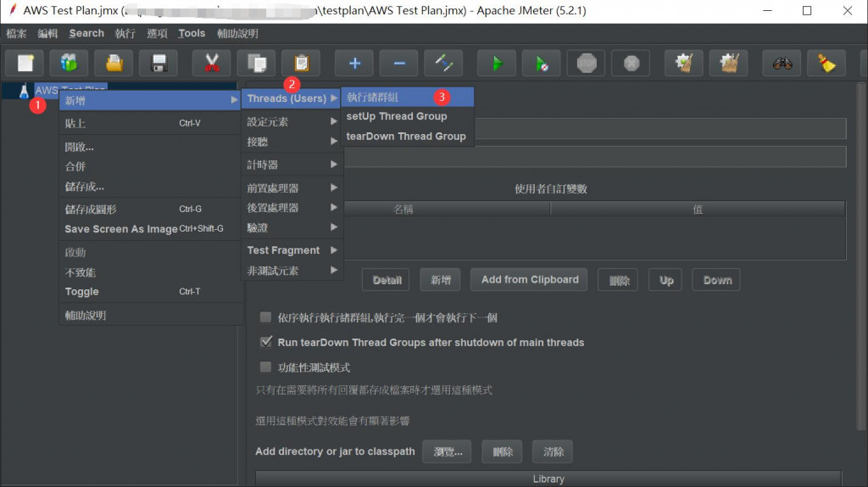This screenshot has height=487, width=868.
Task: Click the Cut scissors icon
Action: pyautogui.click(x=211, y=63)
